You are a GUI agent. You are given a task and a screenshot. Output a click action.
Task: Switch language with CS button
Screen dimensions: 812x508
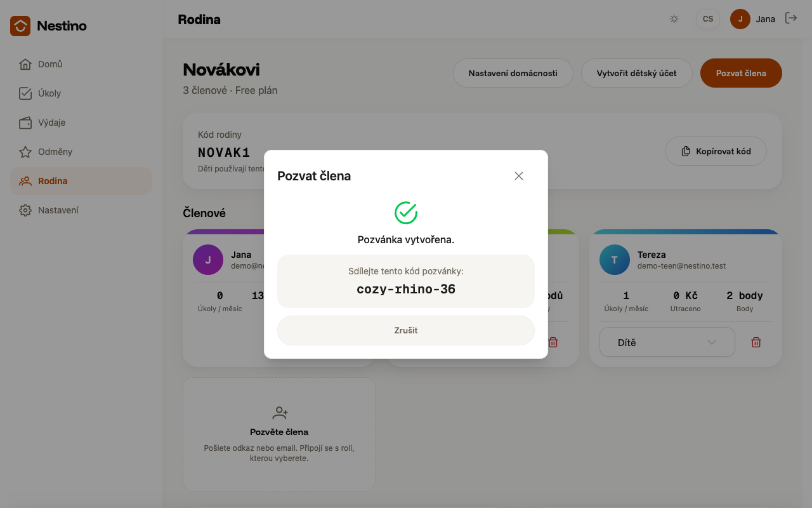coord(708,19)
